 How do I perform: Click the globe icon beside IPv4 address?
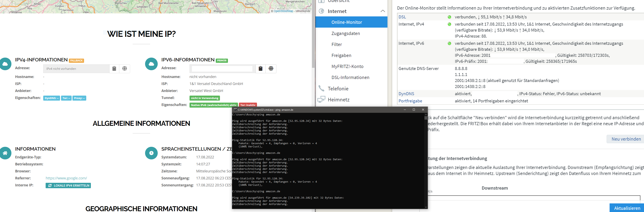[124, 69]
